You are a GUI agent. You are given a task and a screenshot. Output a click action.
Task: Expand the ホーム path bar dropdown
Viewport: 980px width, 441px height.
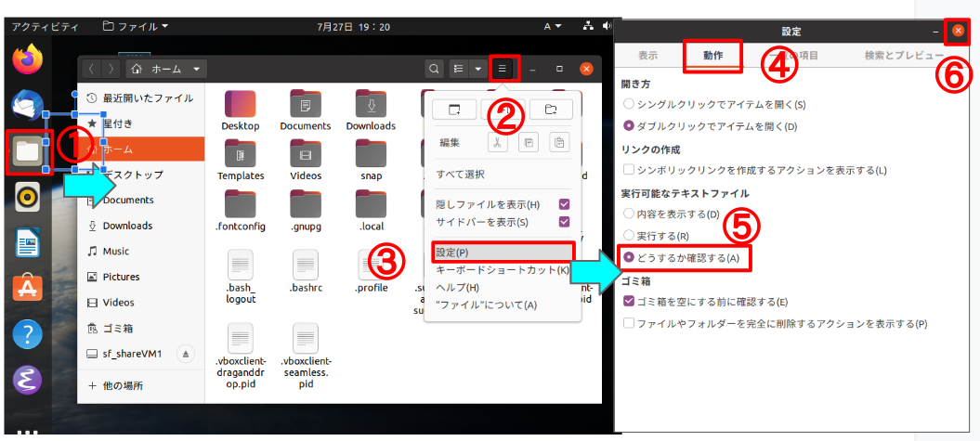coord(197,69)
